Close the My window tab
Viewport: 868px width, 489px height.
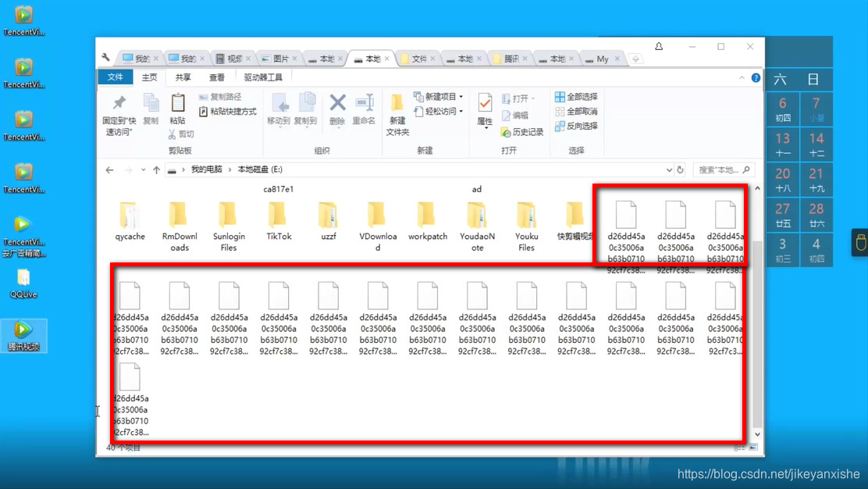tap(617, 59)
